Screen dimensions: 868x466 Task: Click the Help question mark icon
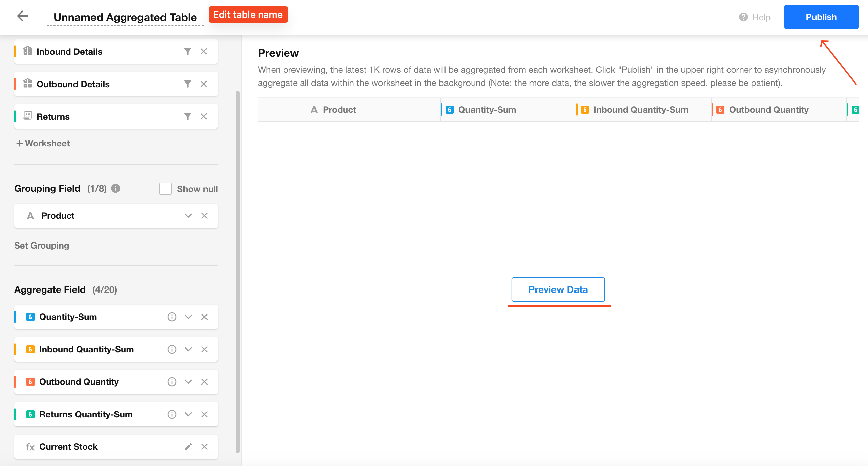743,17
